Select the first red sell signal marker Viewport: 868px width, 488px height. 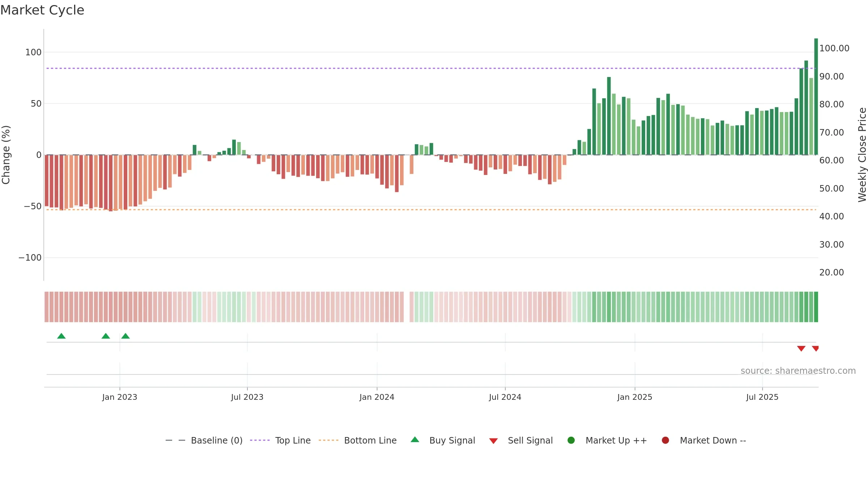point(801,348)
